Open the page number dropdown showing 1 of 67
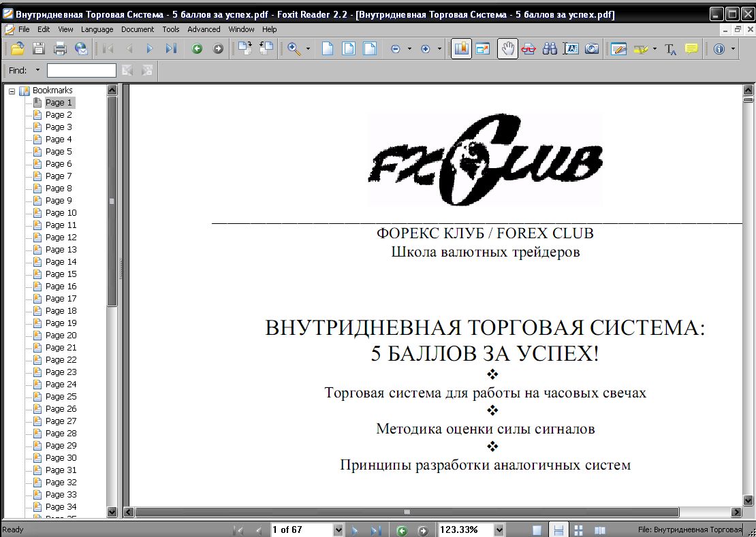Viewport: 756px width, 537px height. [338, 530]
